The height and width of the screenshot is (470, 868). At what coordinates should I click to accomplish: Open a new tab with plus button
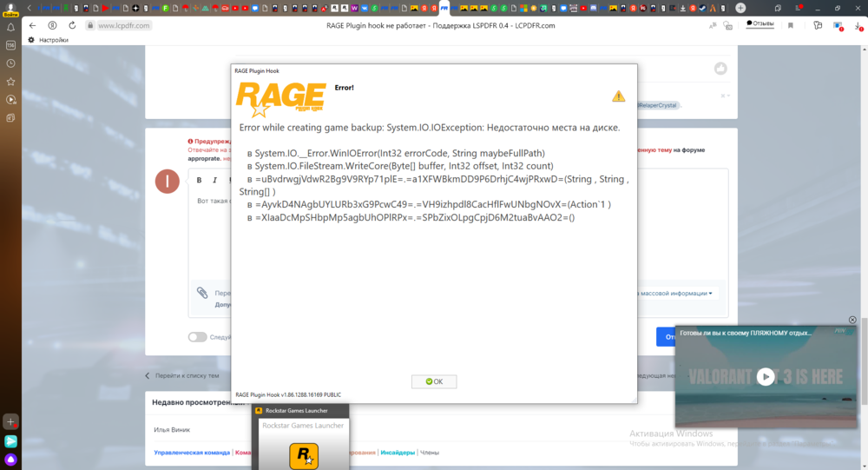740,8
